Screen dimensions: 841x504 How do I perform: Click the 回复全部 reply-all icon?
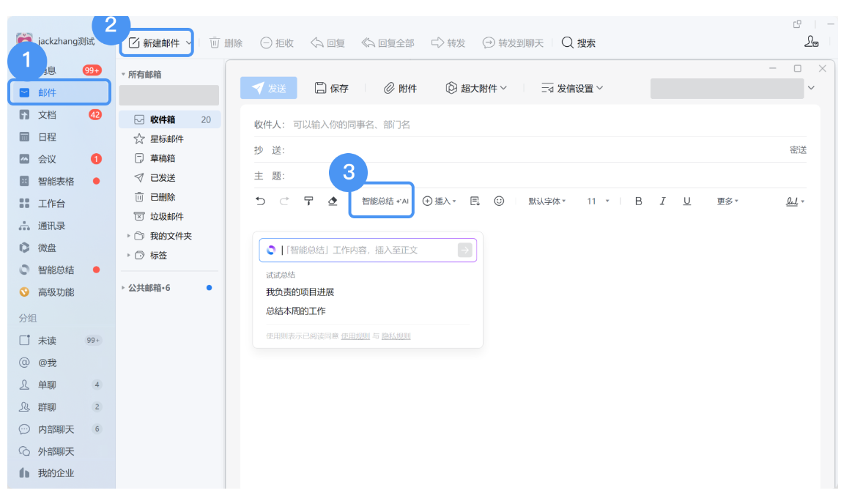(x=368, y=43)
